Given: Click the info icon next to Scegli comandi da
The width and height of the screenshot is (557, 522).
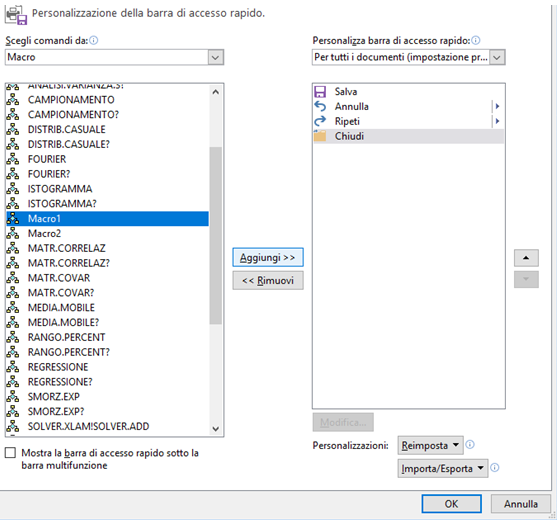Looking at the screenshot, I should coord(93,41).
